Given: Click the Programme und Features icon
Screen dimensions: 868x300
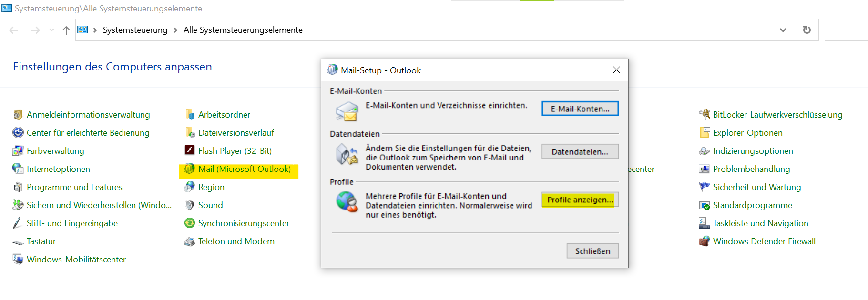Looking at the screenshot, I should [18, 187].
